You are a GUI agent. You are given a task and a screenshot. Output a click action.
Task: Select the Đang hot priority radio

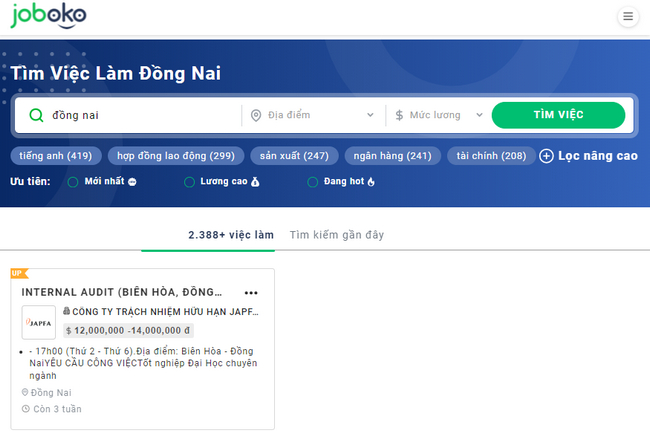pyautogui.click(x=313, y=182)
